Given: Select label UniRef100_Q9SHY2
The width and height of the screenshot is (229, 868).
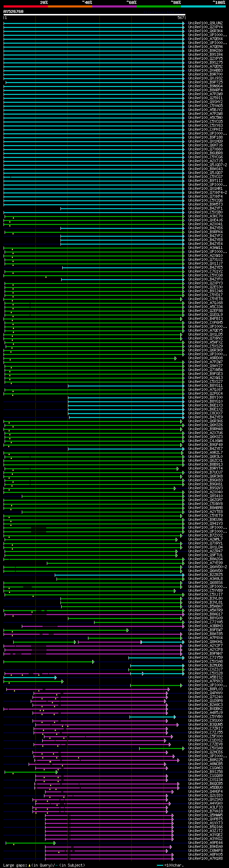Looking at the screenshot, I should pyautogui.click(x=205, y=102).
